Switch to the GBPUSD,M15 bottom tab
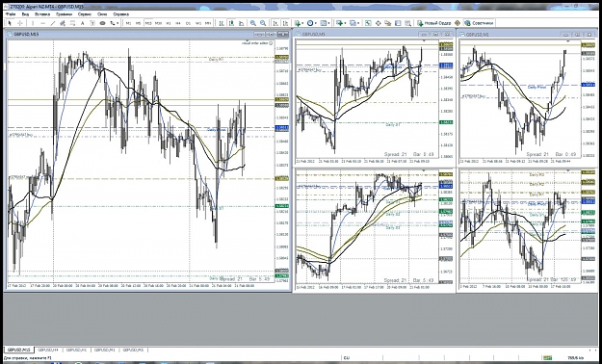This screenshot has width=602, height=364. pos(19,350)
